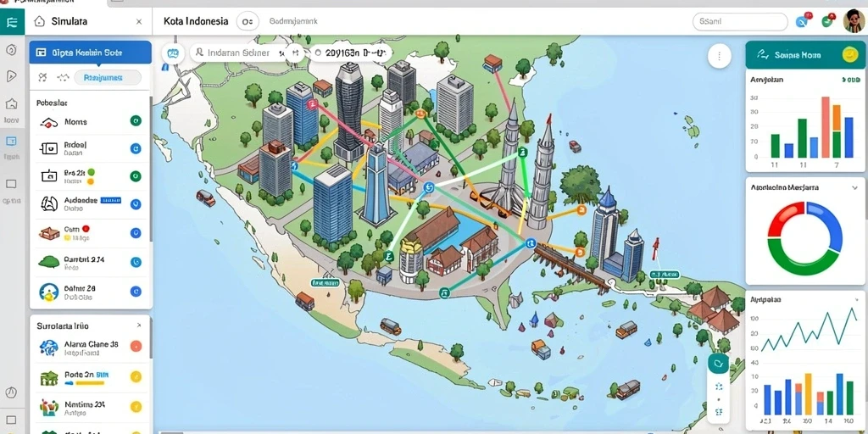Click the green segment of donut chart
Screen dimensions: 868x434
click(800, 259)
